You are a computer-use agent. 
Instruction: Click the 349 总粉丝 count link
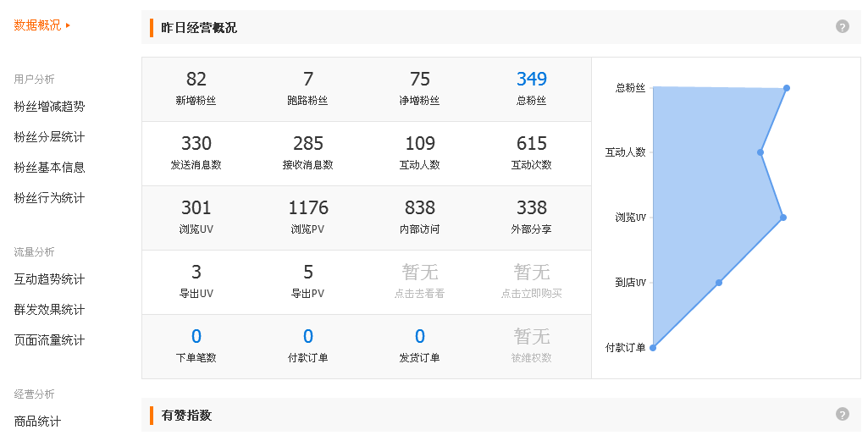click(x=532, y=80)
